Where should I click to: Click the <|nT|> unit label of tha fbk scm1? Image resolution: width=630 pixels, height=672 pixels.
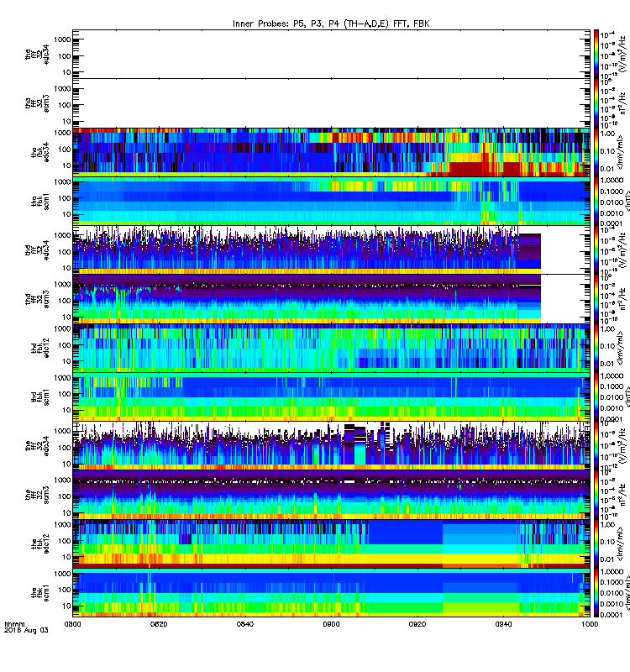pos(626,201)
